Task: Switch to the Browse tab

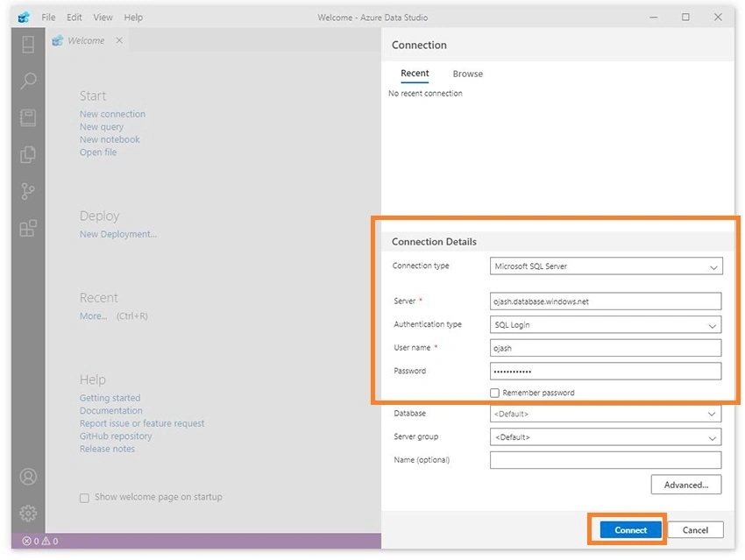Action: tap(467, 74)
